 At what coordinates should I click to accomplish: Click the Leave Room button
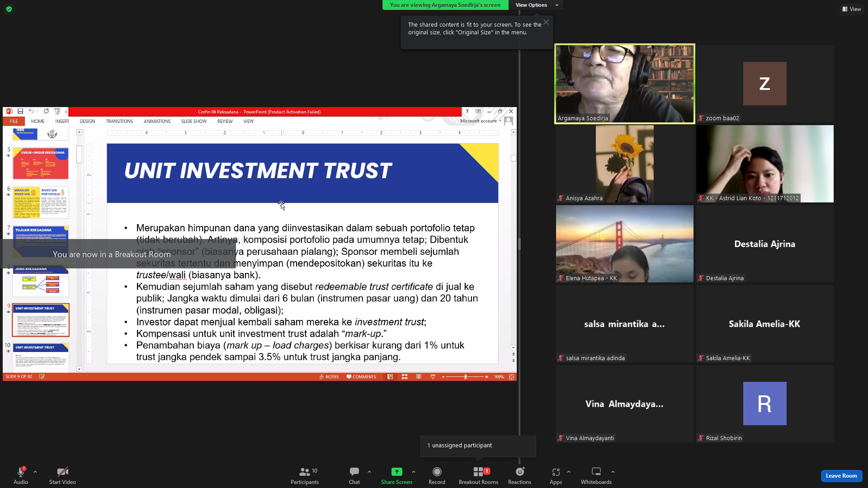tap(841, 476)
